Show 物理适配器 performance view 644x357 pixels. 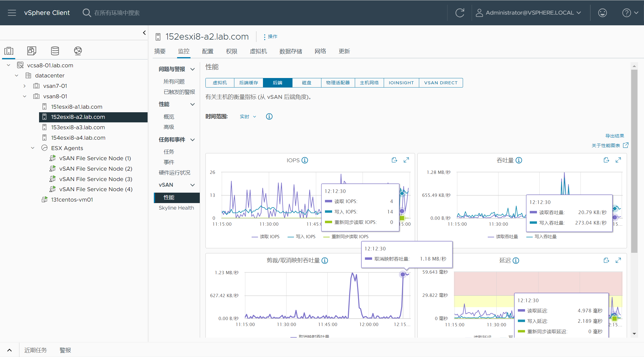[x=338, y=83]
